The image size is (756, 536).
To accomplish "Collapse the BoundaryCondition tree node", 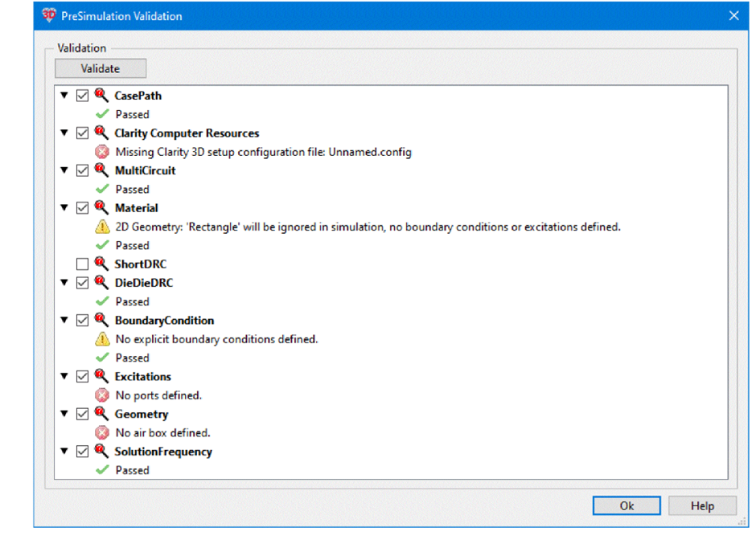I will coord(65,321).
